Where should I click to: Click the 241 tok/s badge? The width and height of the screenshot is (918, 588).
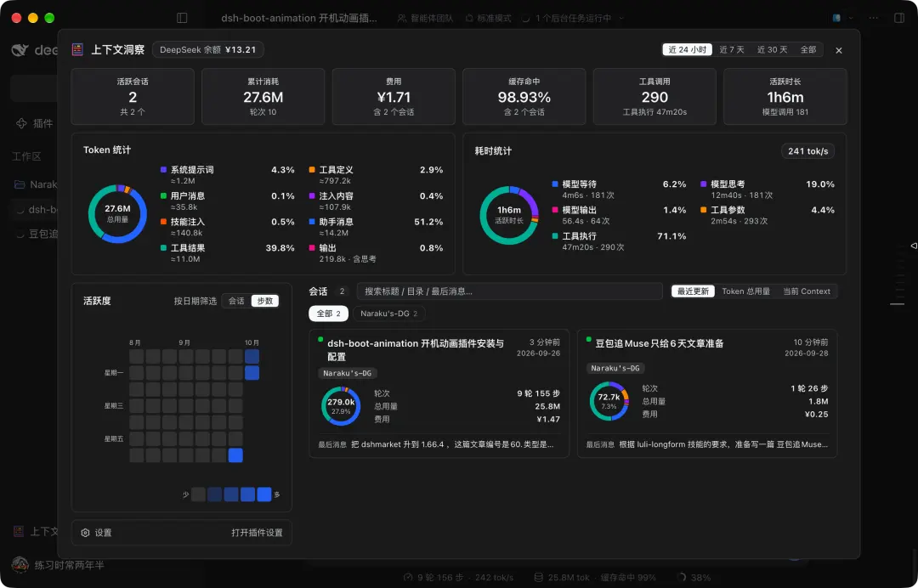pos(808,151)
